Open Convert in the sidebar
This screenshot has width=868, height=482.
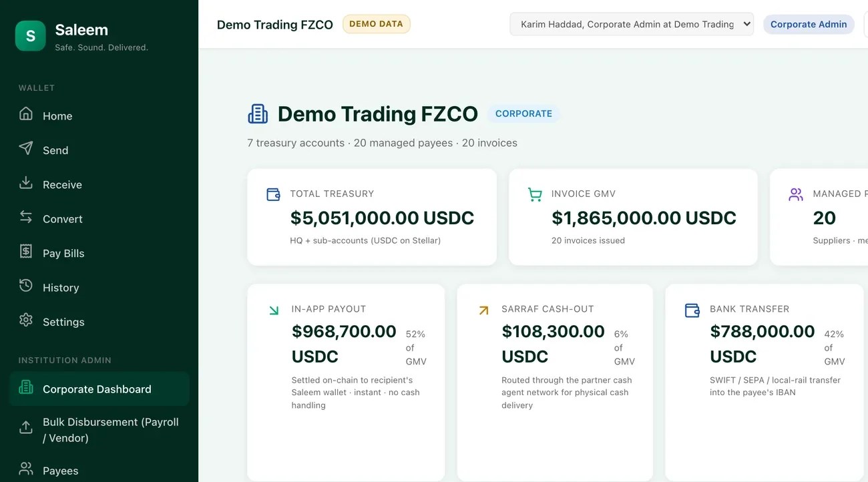tap(99, 219)
